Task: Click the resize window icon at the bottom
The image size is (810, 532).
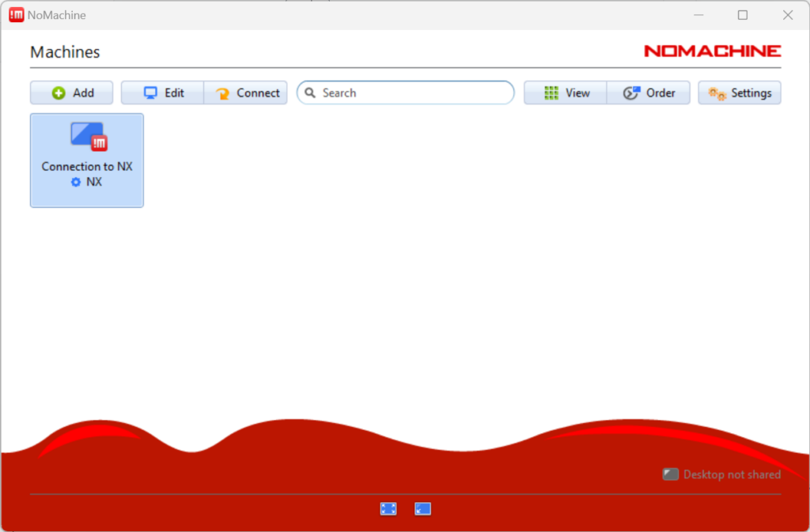Action: [422, 508]
